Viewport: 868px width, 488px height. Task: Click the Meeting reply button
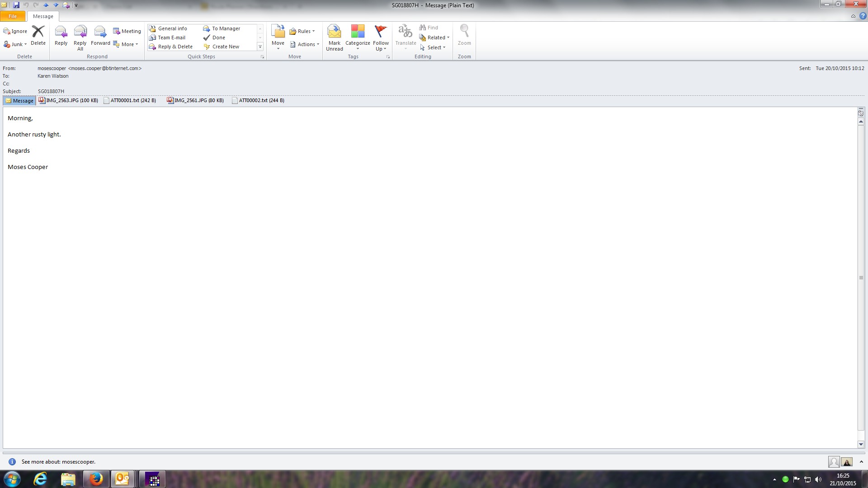click(x=127, y=31)
